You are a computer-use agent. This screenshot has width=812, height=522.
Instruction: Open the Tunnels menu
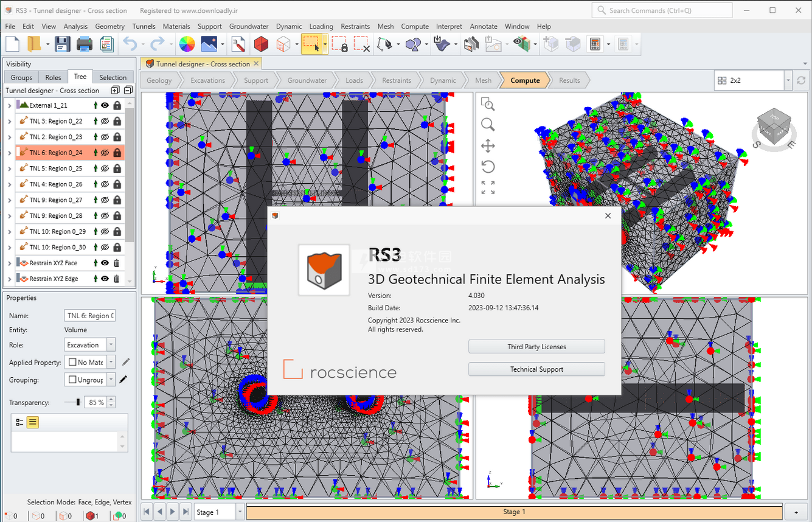tap(144, 26)
